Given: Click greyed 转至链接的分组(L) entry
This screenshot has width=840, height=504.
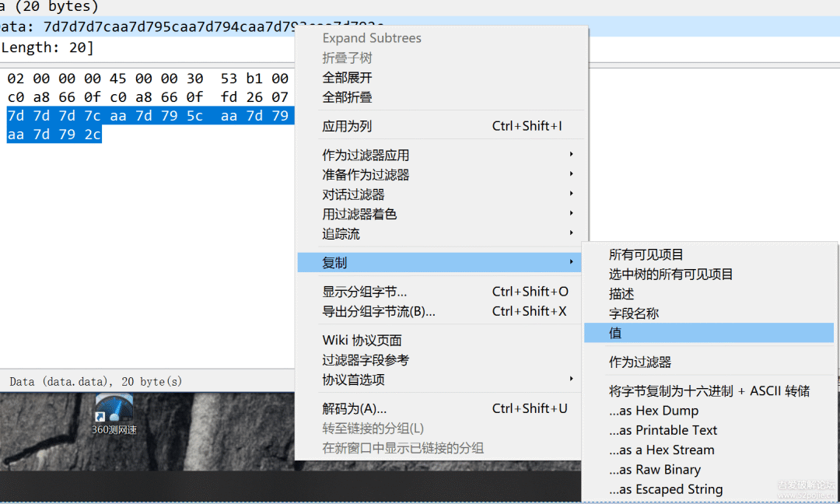Looking at the screenshot, I should click(x=439, y=429).
